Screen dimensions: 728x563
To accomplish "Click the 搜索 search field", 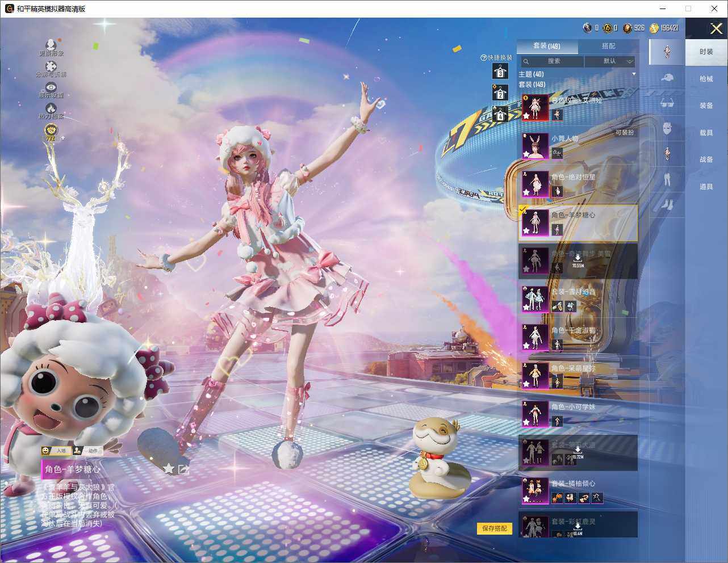I will coord(552,61).
